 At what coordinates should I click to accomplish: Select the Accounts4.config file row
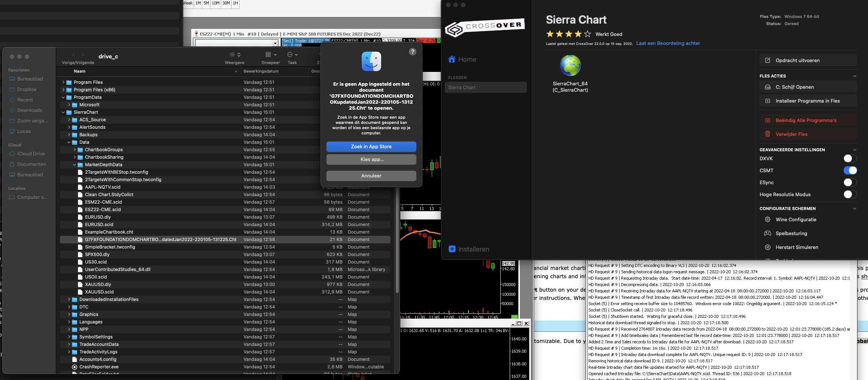click(225, 359)
